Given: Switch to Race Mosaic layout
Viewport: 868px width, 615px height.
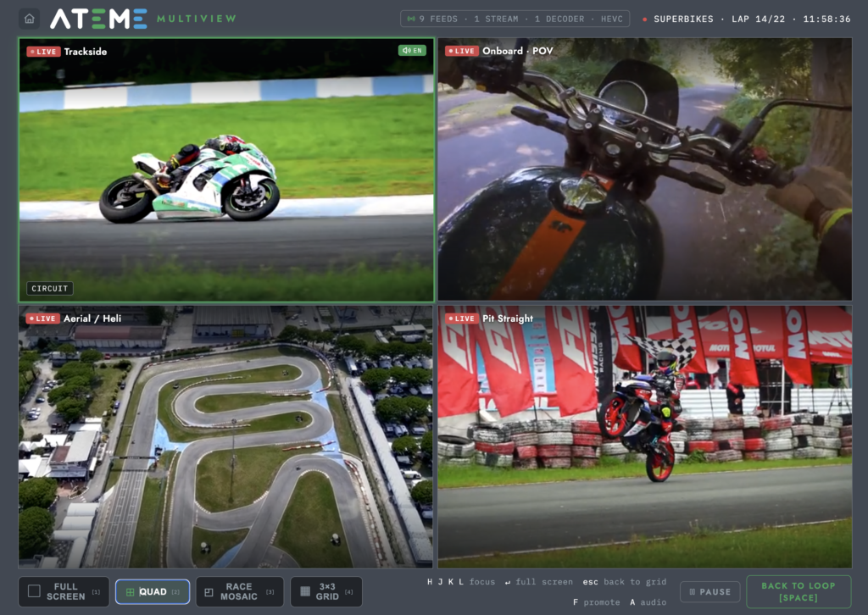Looking at the screenshot, I should coord(240,592).
